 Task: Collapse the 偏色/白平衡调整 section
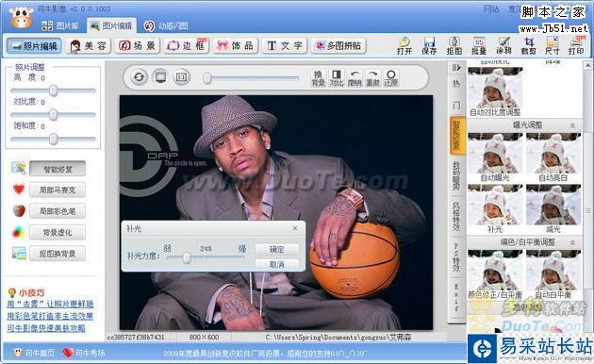(x=572, y=242)
